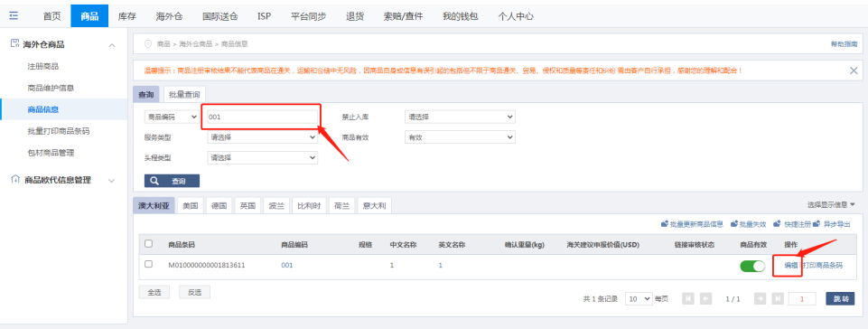Click the 海外仓商品 sidebar section icon
Viewport: 868px width, 329px height.
click(15, 43)
